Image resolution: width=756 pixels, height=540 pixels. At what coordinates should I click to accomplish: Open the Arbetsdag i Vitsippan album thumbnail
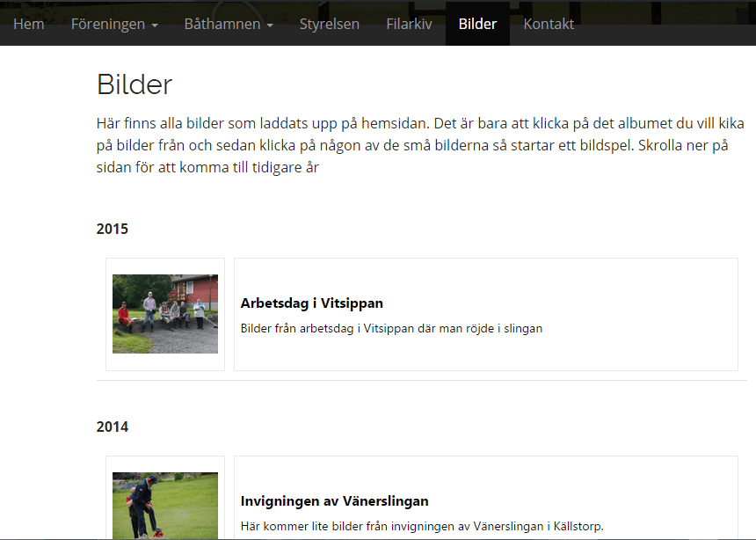coord(165,314)
